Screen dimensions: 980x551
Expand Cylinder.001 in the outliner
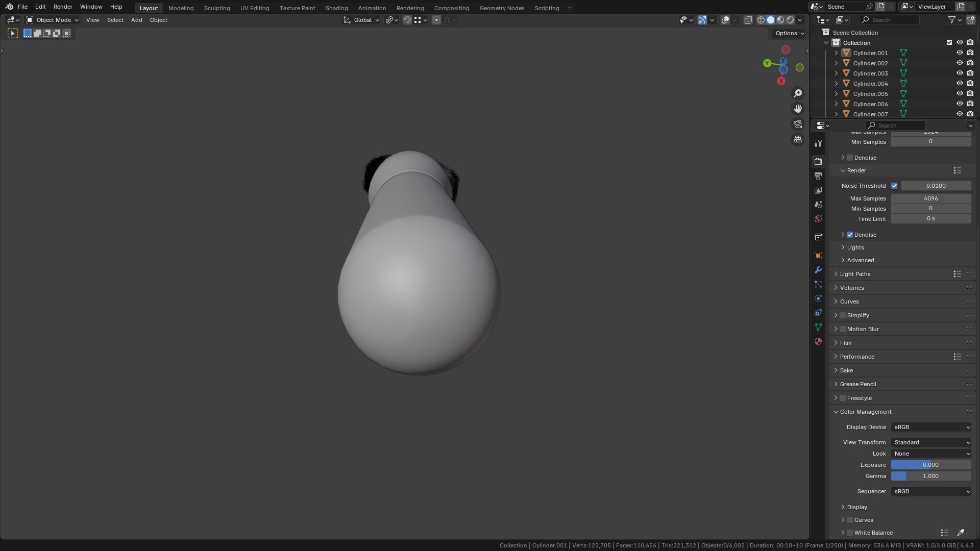(x=836, y=53)
